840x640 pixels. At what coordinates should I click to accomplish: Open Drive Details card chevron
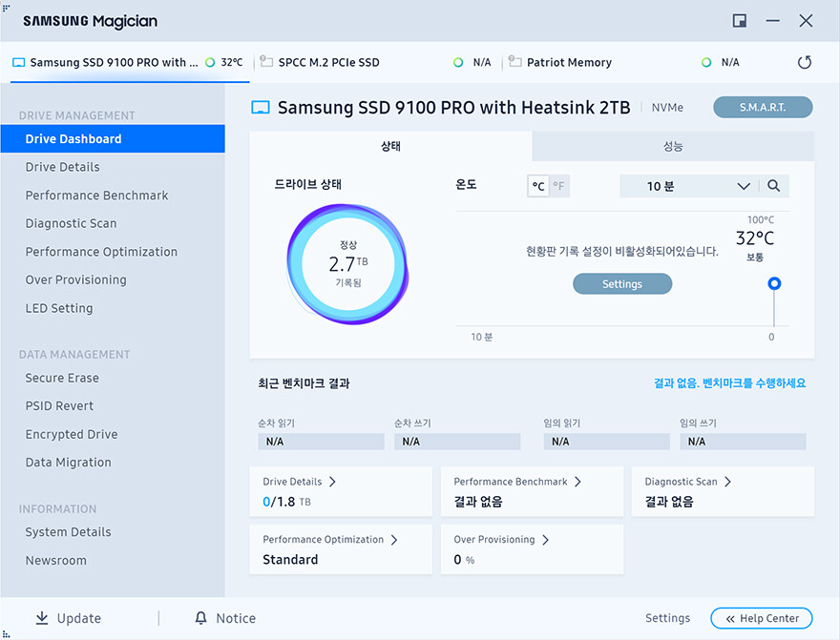pyautogui.click(x=333, y=482)
